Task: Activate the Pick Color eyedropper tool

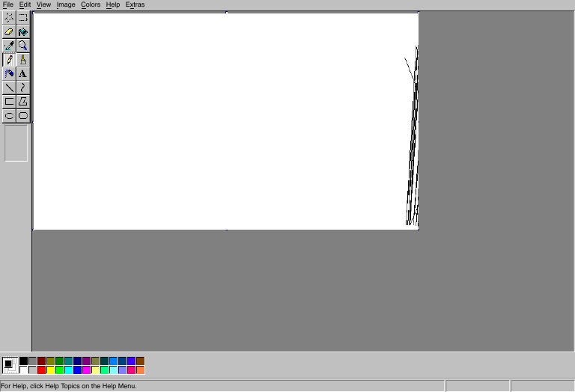Action: 9,46
